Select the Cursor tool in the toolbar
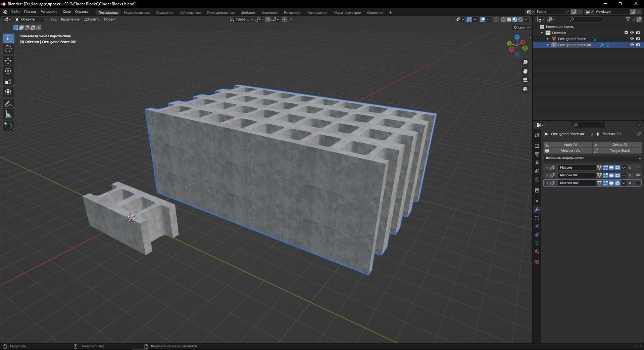 [8, 49]
